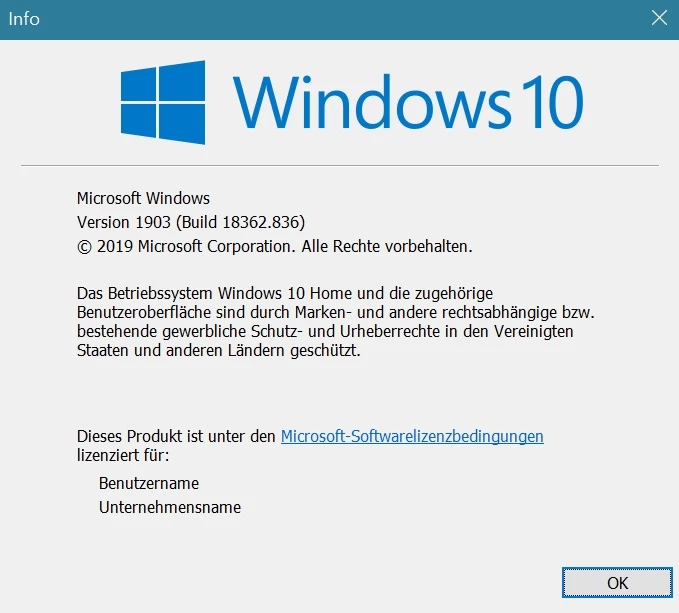Image resolution: width=679 pixels, height=613 pixels.
Task: Click the 'Benutzername' text
Action: tap(149, 483)
